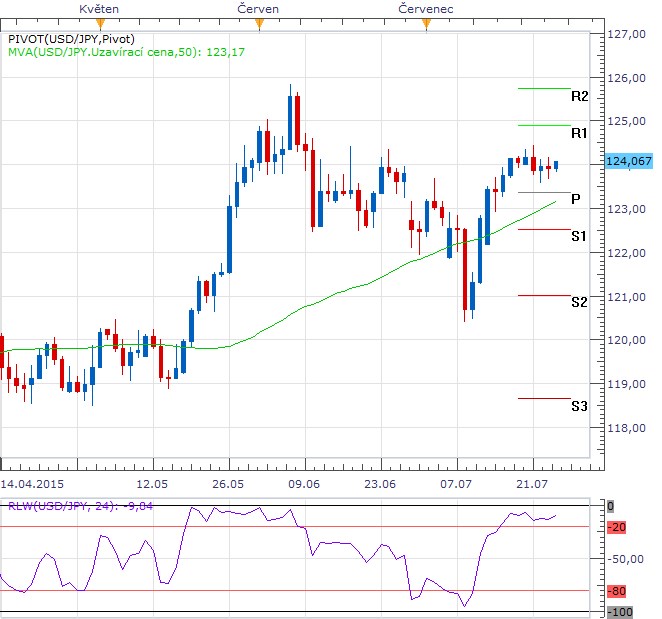
Task: Click the 120,00 price axis label
Action: (x=627, y=340)
